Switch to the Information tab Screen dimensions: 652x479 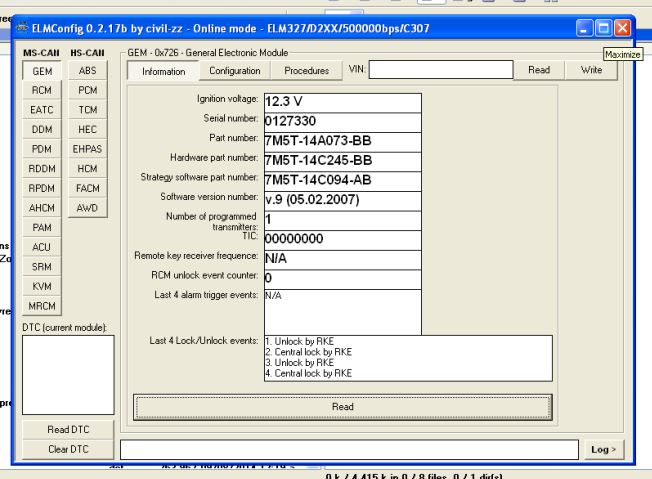[x=163, y=71]
